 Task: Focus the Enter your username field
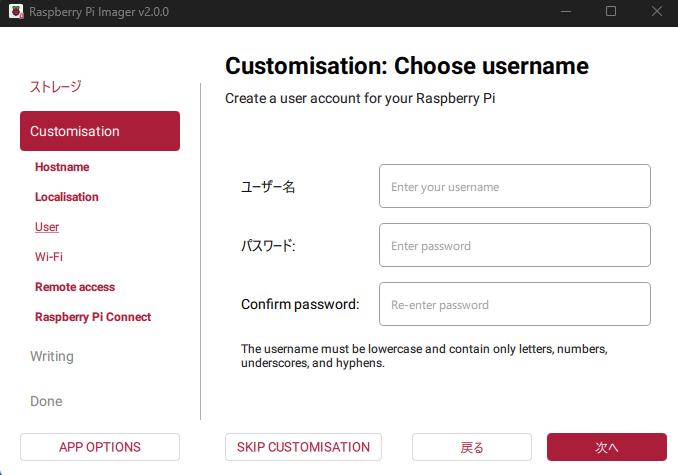(x=514, y=186)
